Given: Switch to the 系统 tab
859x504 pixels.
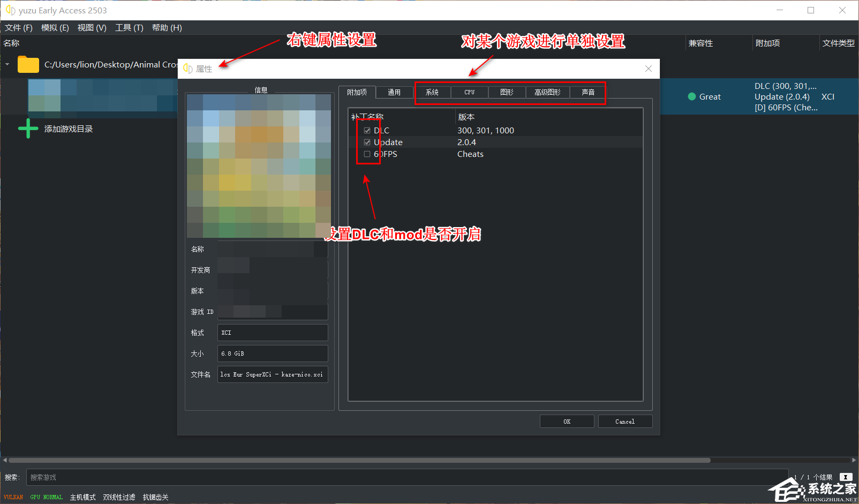Looking at the screenshot, I should [432, 92].
